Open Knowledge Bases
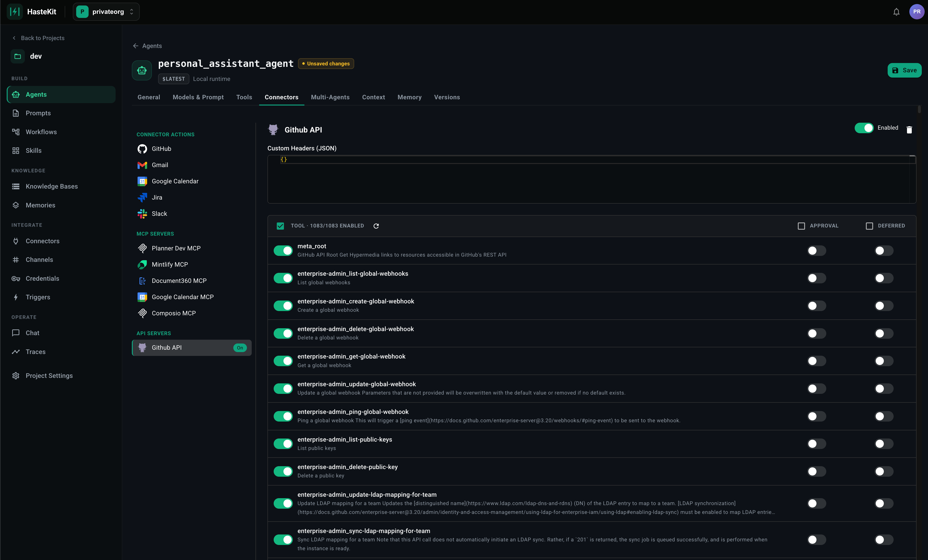This screenshot has height=560, width=928. [61, 186]
